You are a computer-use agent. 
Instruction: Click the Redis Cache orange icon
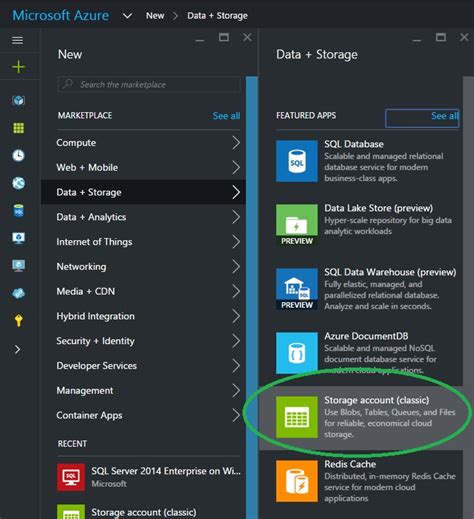tap(297, 481)
